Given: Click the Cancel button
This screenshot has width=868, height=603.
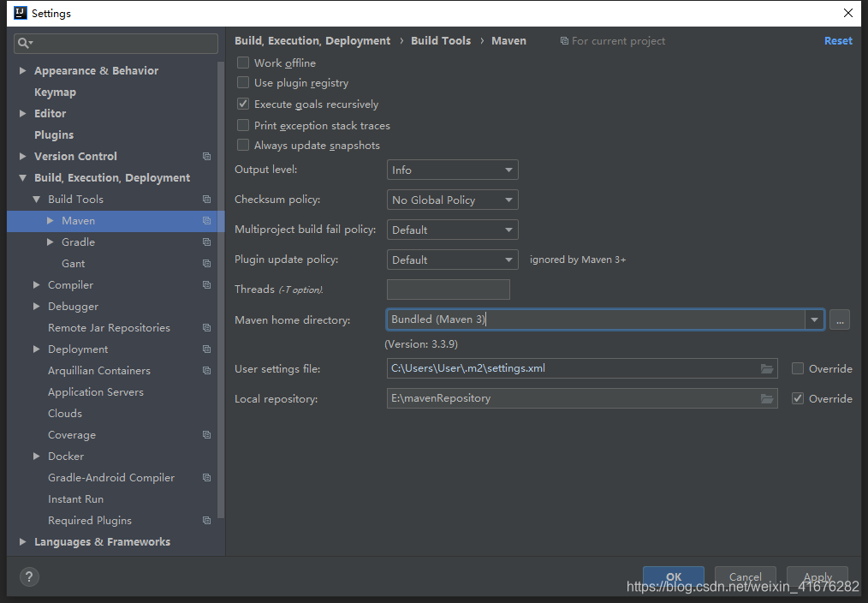Looking at the screenshot, I should tap(745, 577).
